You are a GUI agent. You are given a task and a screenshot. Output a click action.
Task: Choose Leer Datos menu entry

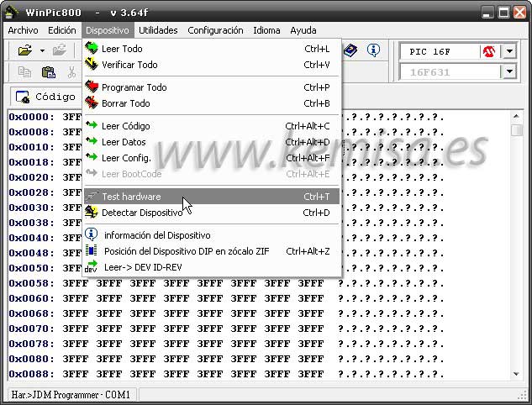coord(212,142)
